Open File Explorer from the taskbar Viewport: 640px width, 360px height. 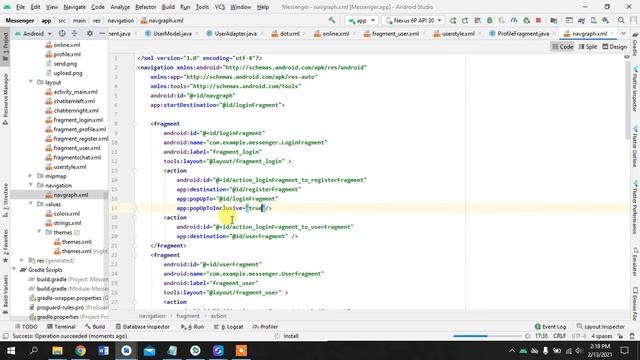click(58, 351)
